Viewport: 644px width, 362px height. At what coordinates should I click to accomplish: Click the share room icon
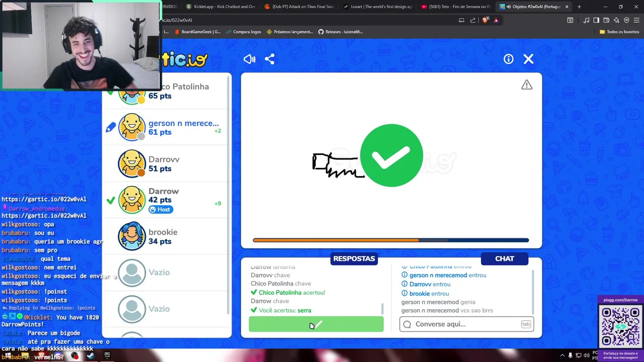(x=270, y=59)
